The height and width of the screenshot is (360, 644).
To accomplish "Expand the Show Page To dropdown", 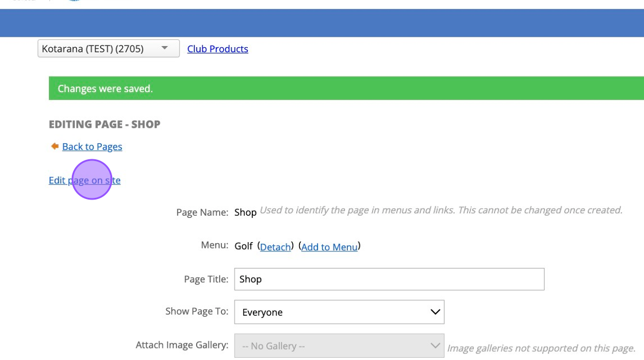I will click(339, 312).
